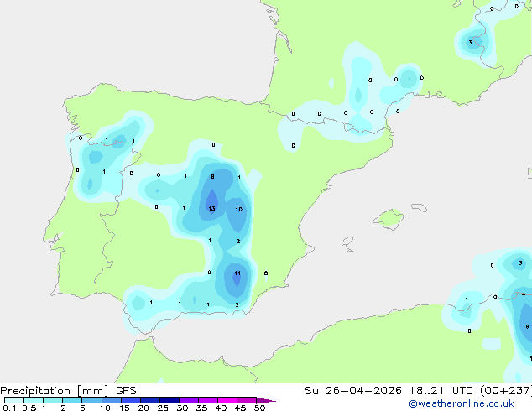This screenshot has height=411, width=532.
Task: Click the 25–30 mm dark blue legend swatch
Action: (170, 400)
